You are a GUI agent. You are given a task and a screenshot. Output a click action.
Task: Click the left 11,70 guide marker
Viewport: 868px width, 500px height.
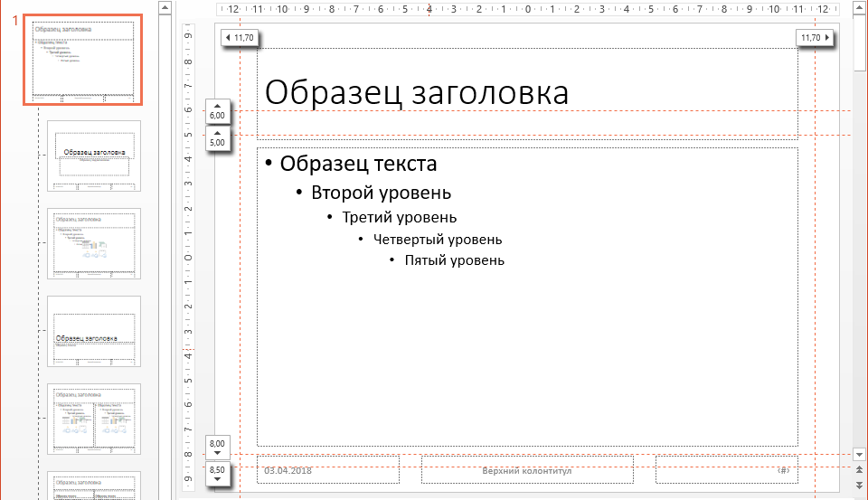pyautogui.click(x=240, y=38)
